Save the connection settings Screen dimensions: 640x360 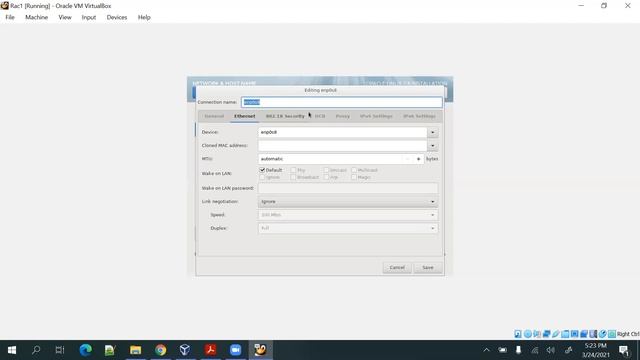(x=428, y=268)
